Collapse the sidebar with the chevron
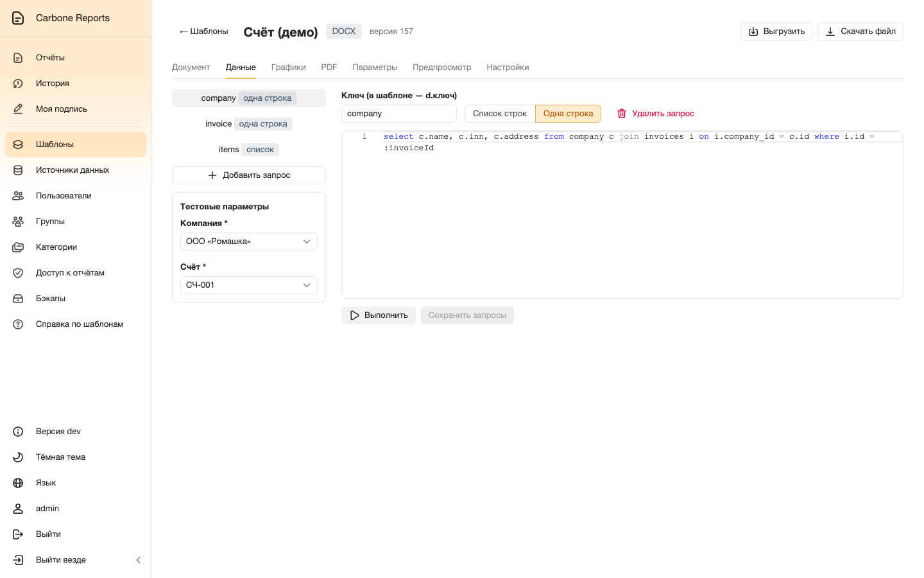This screenshot has width=924, height=578. (139, 560)
